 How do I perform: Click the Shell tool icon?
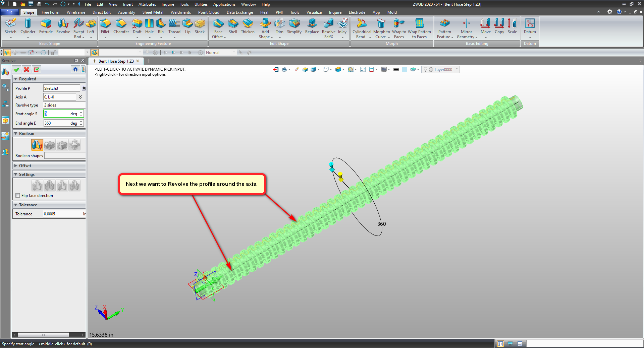(x=233, y=24)
